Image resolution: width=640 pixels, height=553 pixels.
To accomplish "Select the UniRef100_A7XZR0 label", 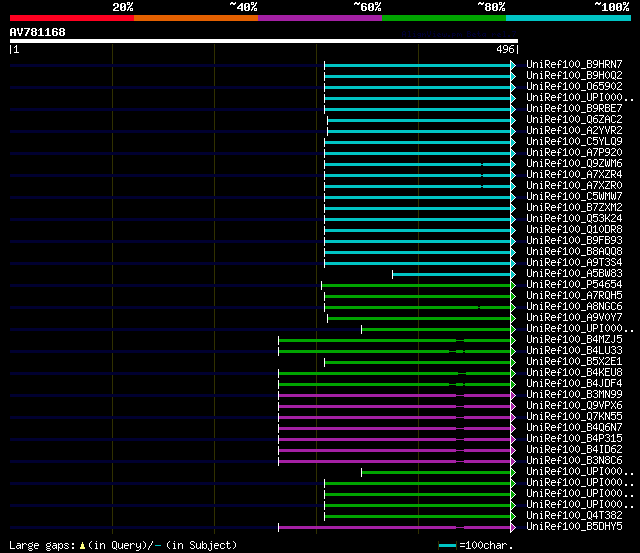I will 574,186.
